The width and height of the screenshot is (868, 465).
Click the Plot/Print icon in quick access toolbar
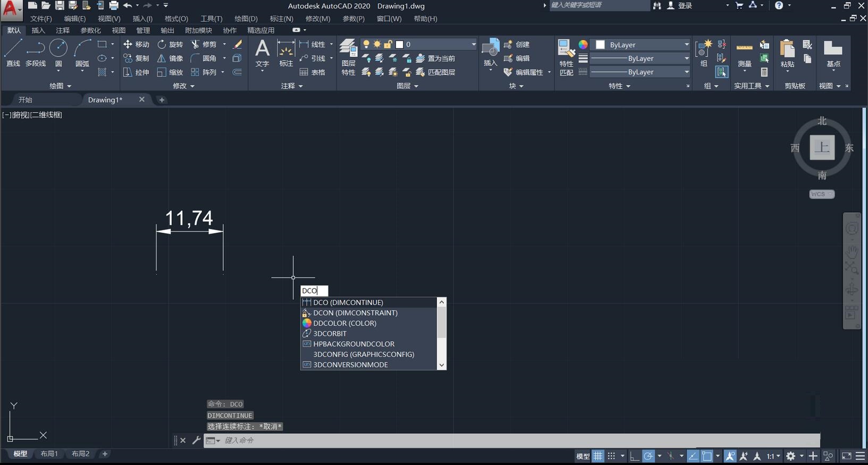click(114, 5)
